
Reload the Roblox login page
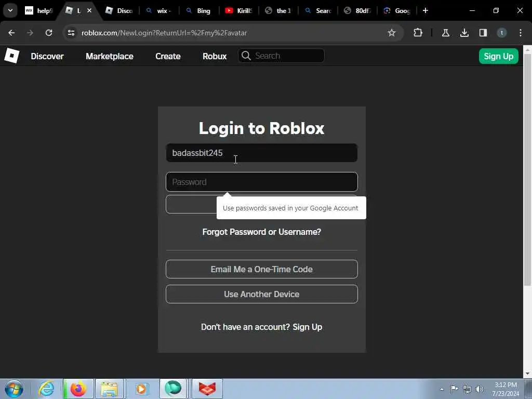49,33
